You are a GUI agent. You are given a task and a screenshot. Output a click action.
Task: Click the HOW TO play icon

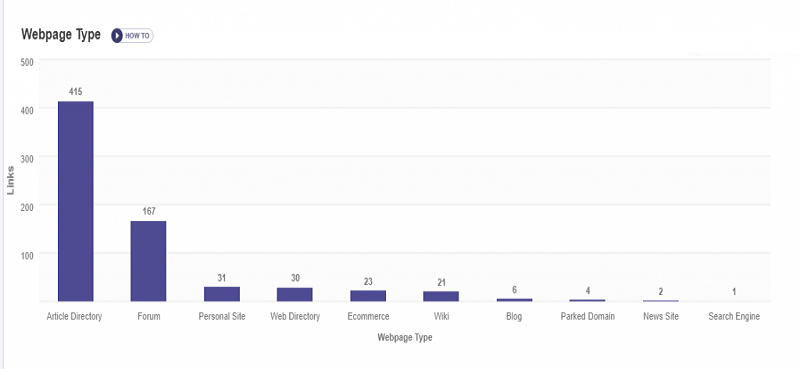point(117,36)
